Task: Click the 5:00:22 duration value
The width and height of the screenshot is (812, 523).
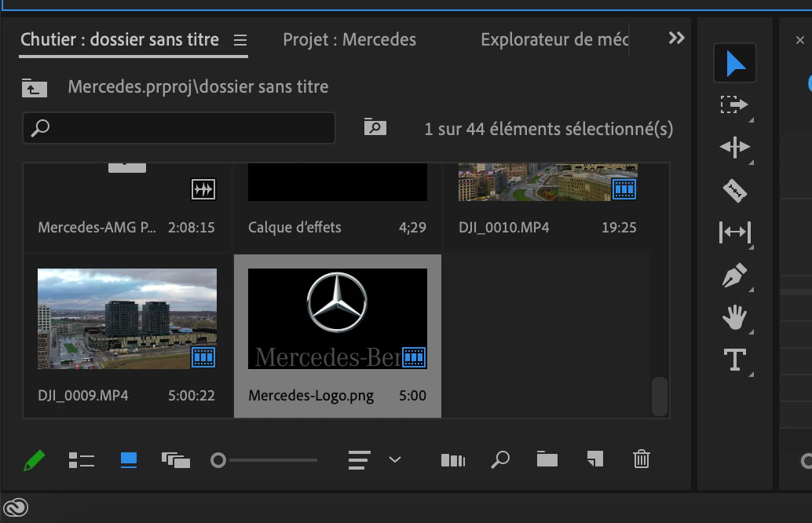Action: coord(191,396)
